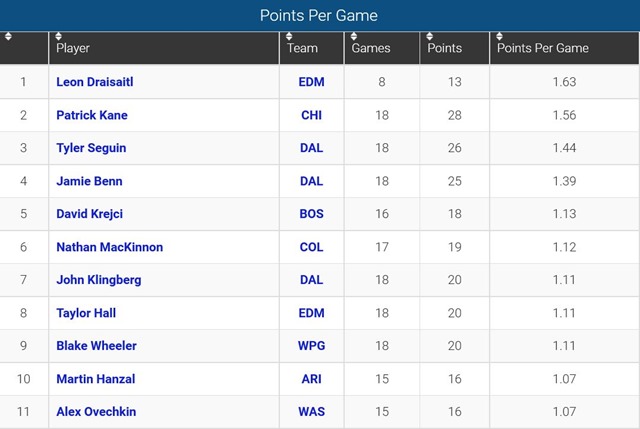The width and height of the screenshot is (640, 429).
Task: Sort table by rank column arrows
Action: coord(9,37)
